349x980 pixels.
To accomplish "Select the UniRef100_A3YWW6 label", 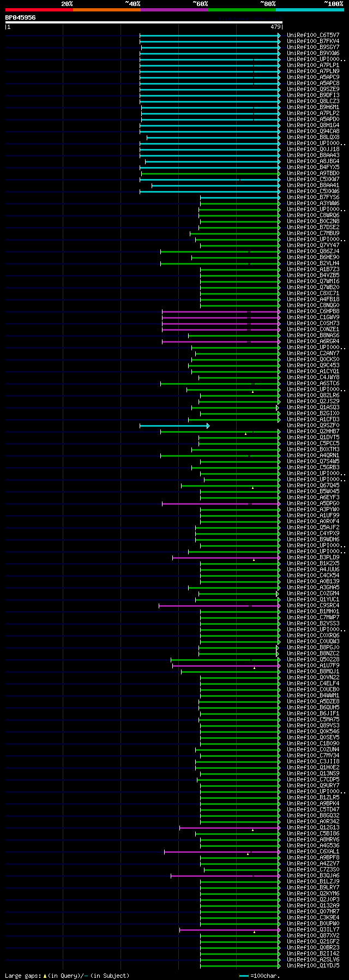I will pos(313,204).
